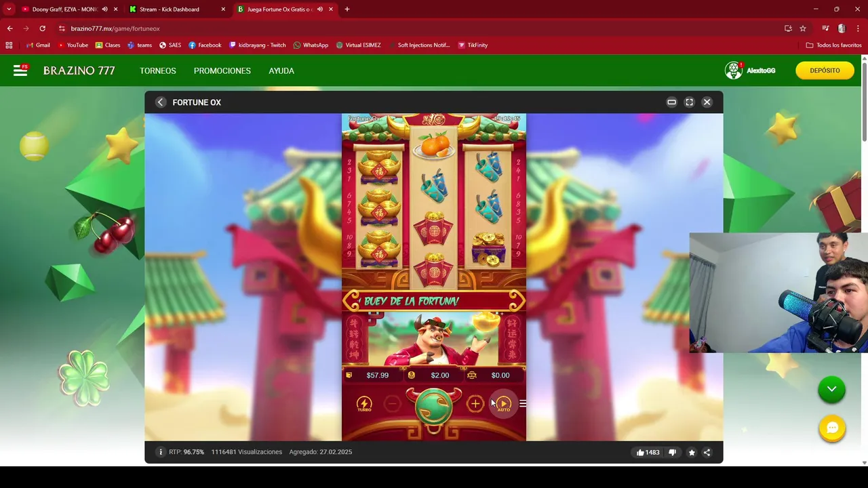Image resolution: width=868 pixels, height=488 pixels.
Task: Open the yellow live chat bubble
Action: point(831,428)
